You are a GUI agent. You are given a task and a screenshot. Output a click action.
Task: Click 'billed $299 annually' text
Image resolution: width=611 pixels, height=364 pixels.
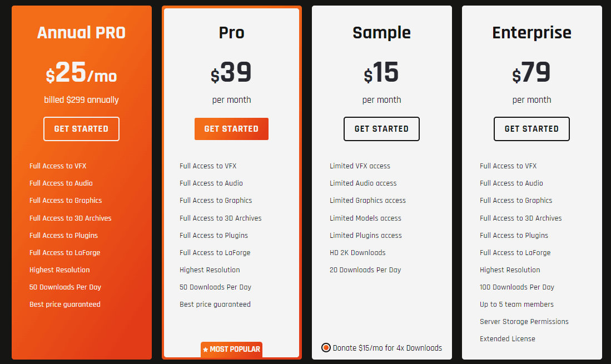(81, 100)
